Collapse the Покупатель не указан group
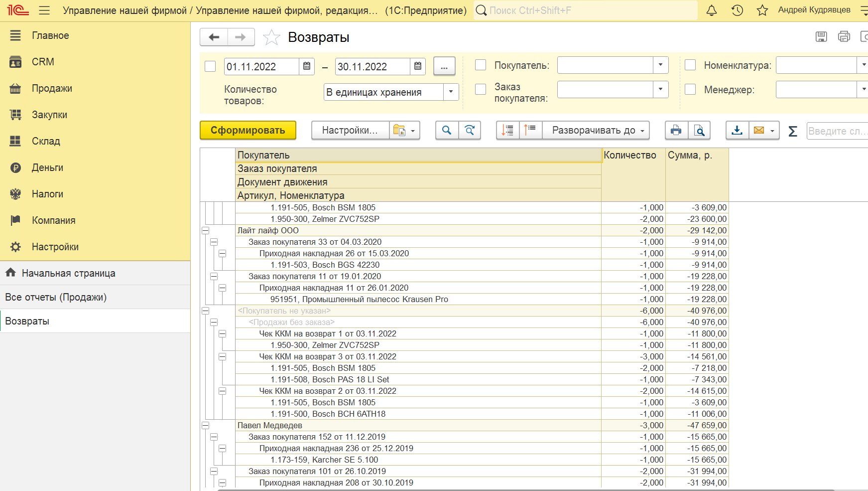868x491 pixels. coord(205,311)
